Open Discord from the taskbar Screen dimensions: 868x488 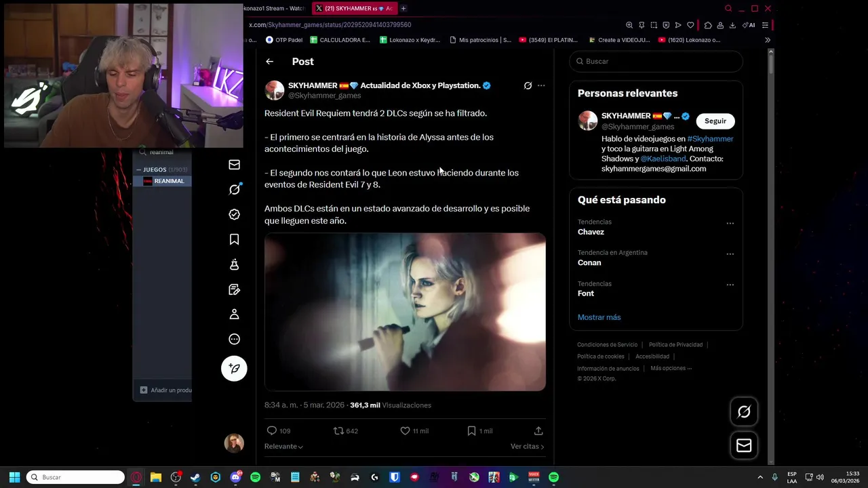pos(235,477)
